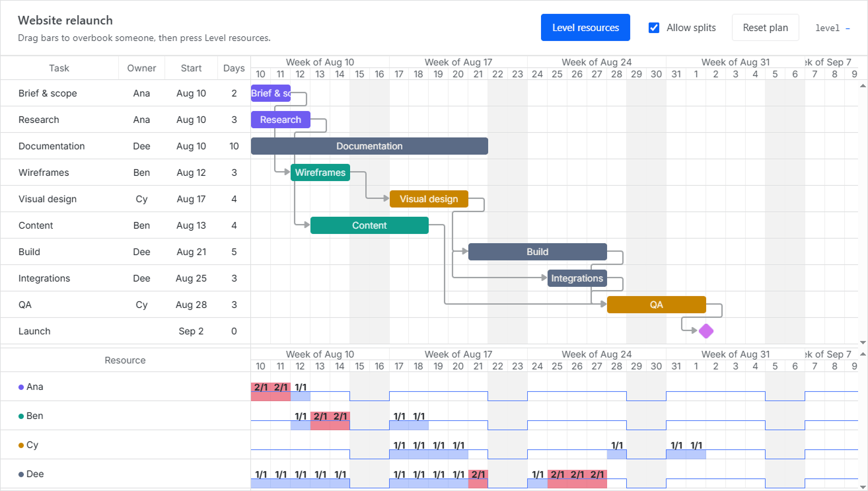Click the Aug 12 start date of Wireframes

coord(192,172)
